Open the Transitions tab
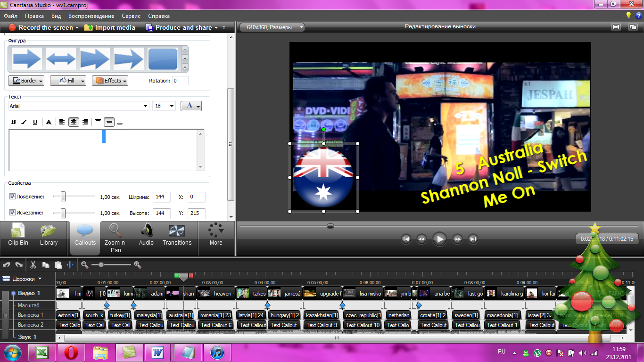Viewport: 644px width, 362px height. tap(177, 235)
